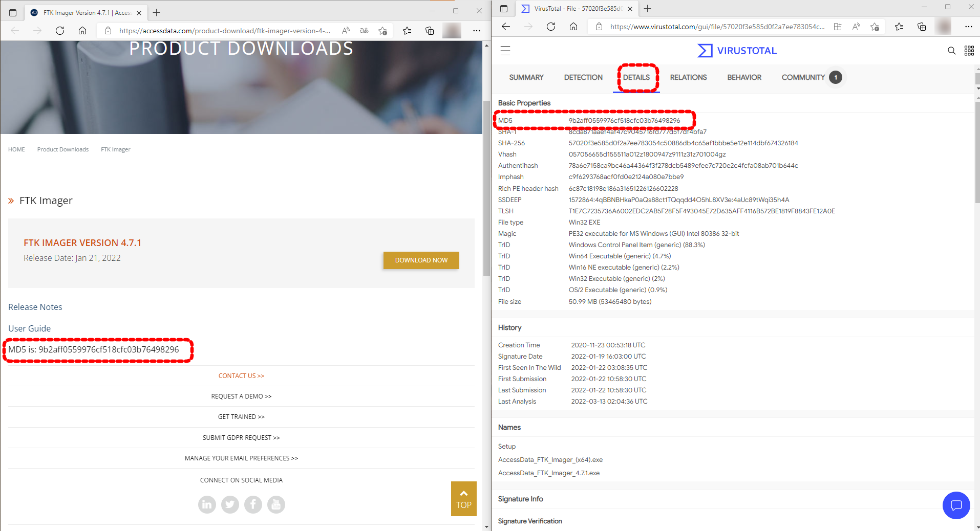Add VirusTotal page to favorites star icon

(875, 27)
